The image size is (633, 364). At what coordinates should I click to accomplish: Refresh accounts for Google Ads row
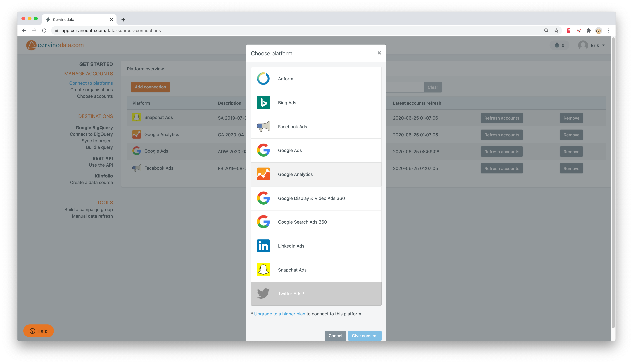501,151
